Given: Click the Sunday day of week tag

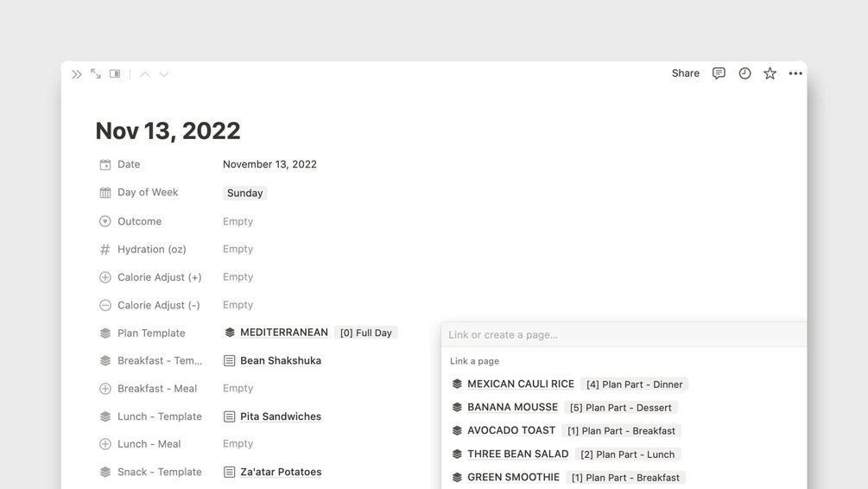Looking at the screenshot, I should click(x=244, y=193).
